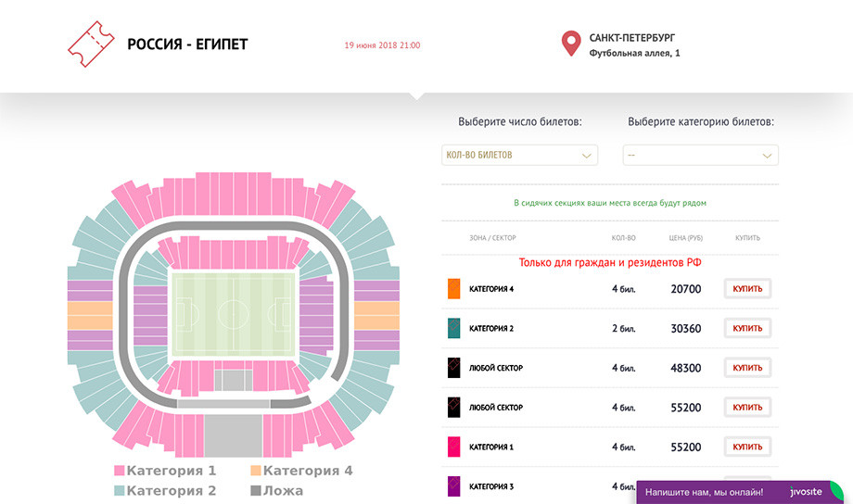Click the Ложа gray legend swatch

click(x=256, y=491)
